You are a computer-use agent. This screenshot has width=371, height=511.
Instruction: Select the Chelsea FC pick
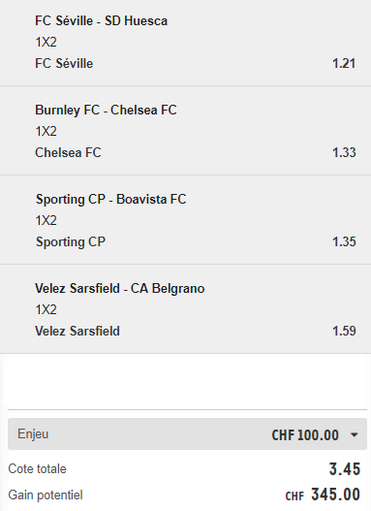coord(68,153)
